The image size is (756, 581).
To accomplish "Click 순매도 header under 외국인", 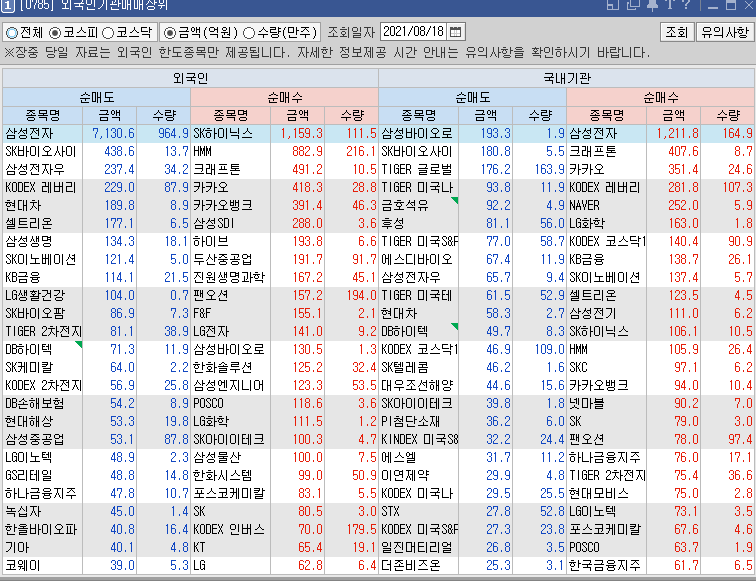I will click(x=96, y=97).
